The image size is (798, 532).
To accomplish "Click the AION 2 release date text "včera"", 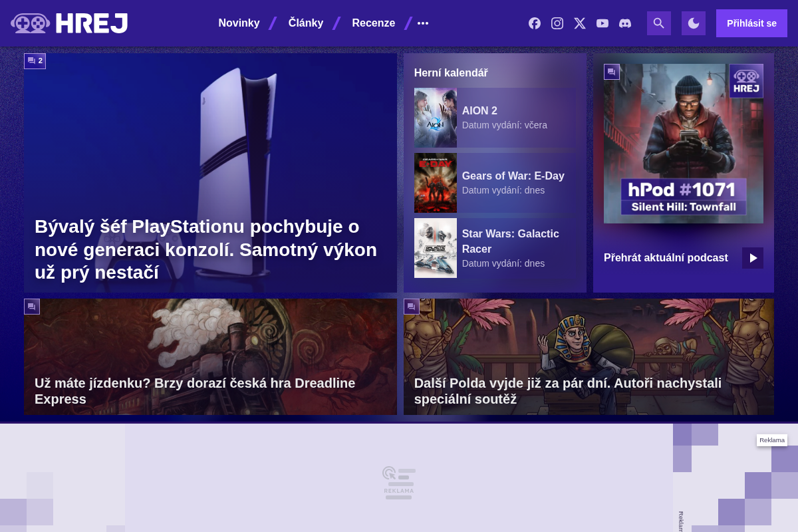I will [536, 125].
